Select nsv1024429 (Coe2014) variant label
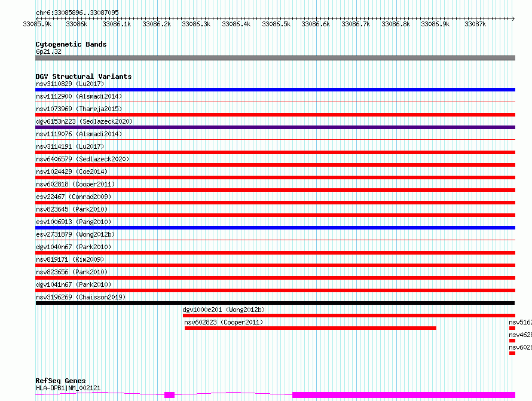Image resolution: width=532 pixels, height=401 pixels. [72, 172]
